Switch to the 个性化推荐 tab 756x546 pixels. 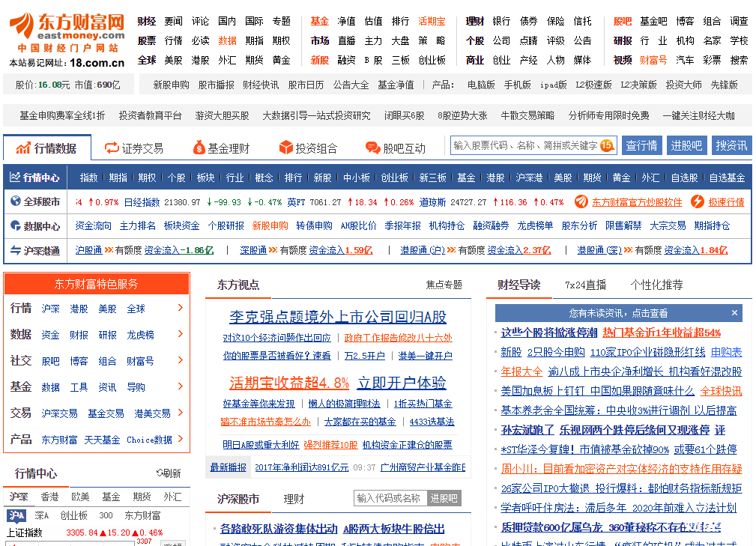click(x=656, y=285)
